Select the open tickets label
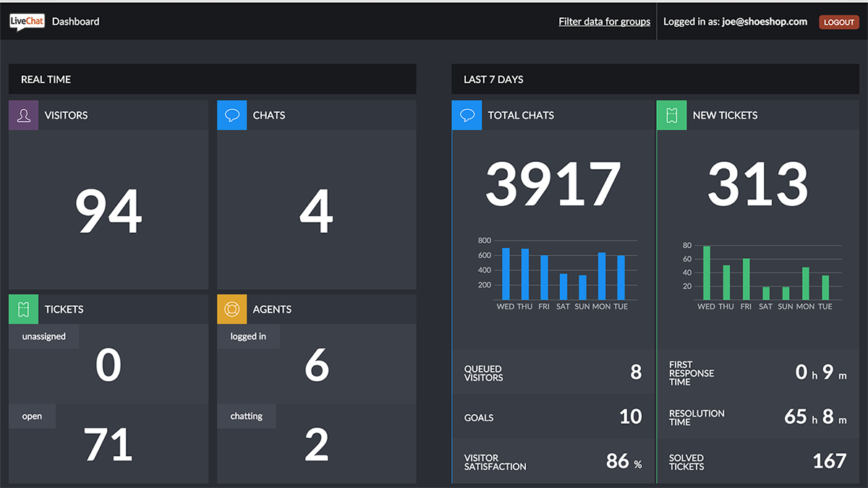This screenshot has width=868, height=488. (x=32, y=416)
